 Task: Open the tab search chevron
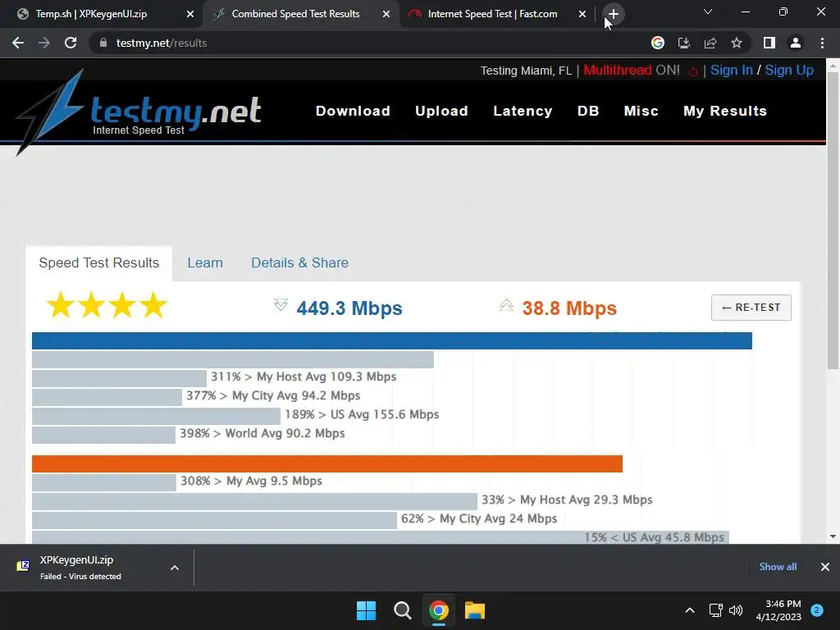click(708, 11)
